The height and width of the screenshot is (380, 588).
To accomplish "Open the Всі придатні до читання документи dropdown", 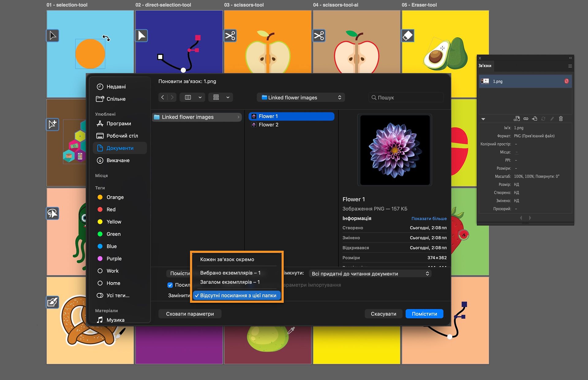I will click(370, 274).
